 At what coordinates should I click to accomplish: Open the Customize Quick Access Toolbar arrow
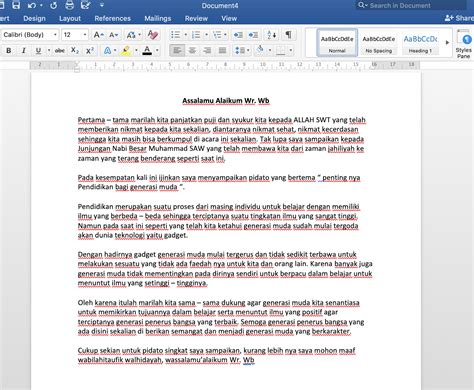point(102,5)
